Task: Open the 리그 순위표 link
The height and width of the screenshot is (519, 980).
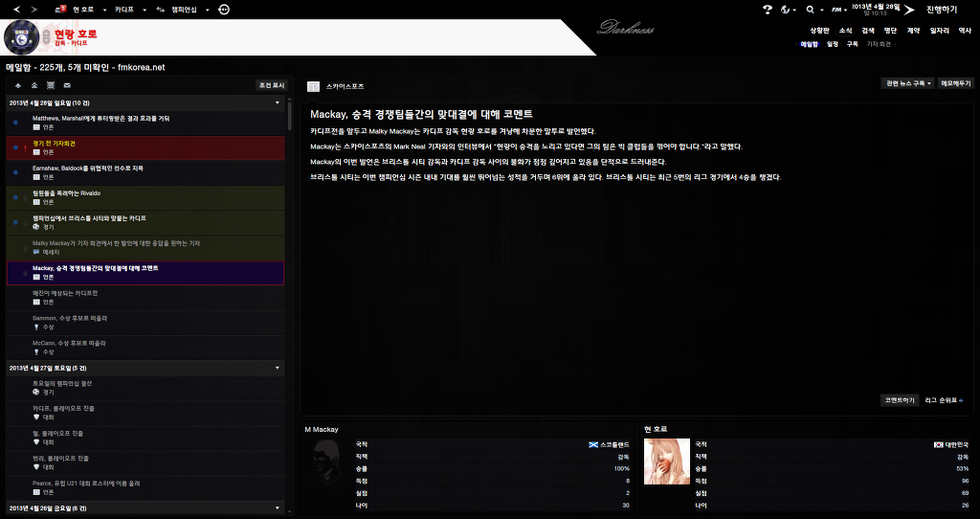Action: tap(944, 400)
